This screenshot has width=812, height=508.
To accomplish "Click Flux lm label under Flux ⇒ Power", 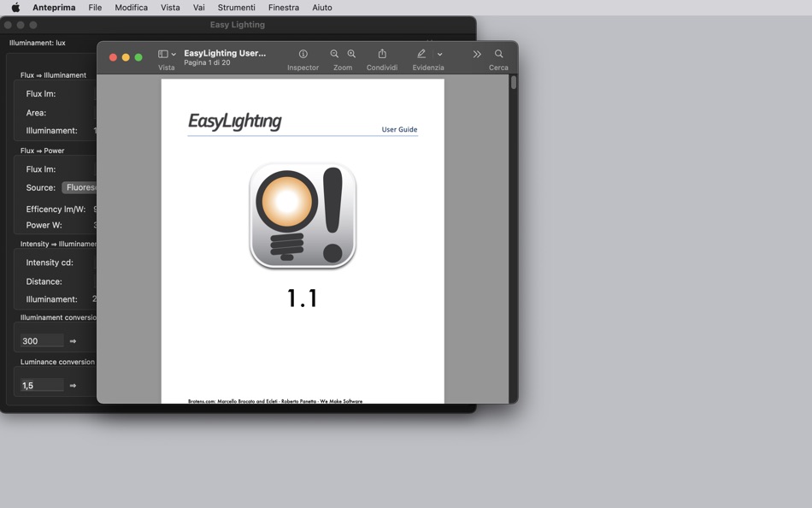I will click(41, 169).
